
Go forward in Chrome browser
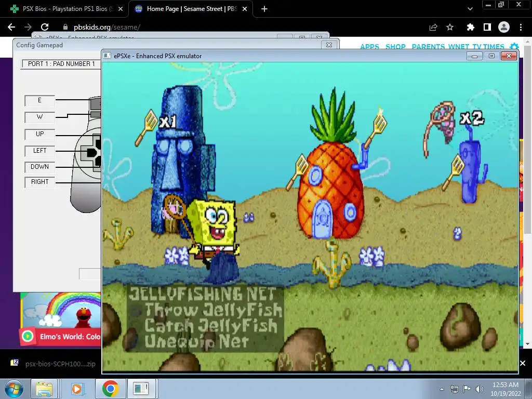click(28, 27)
